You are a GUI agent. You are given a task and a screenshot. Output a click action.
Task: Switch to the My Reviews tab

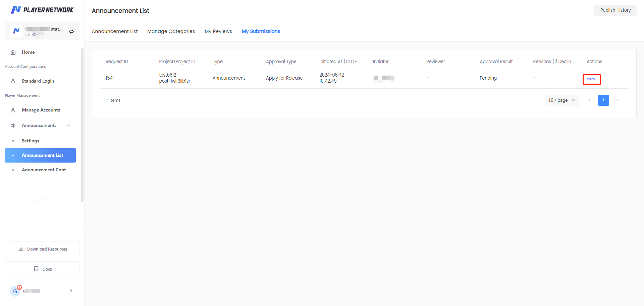pos(218,31)
